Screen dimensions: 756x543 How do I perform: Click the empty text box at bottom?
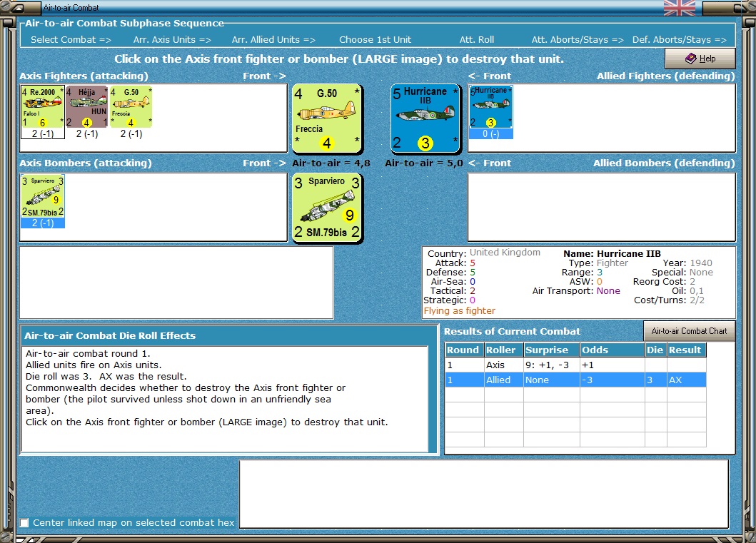(x=484, y=494)
